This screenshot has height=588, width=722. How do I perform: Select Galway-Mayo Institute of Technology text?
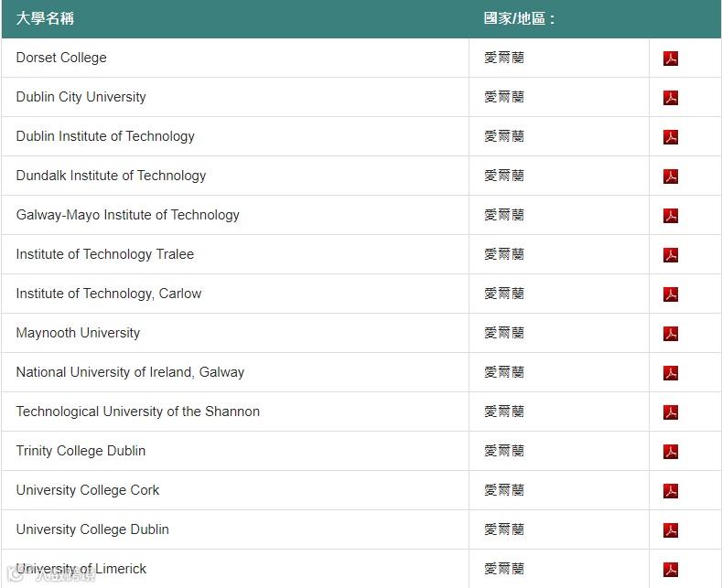[128, 215]
